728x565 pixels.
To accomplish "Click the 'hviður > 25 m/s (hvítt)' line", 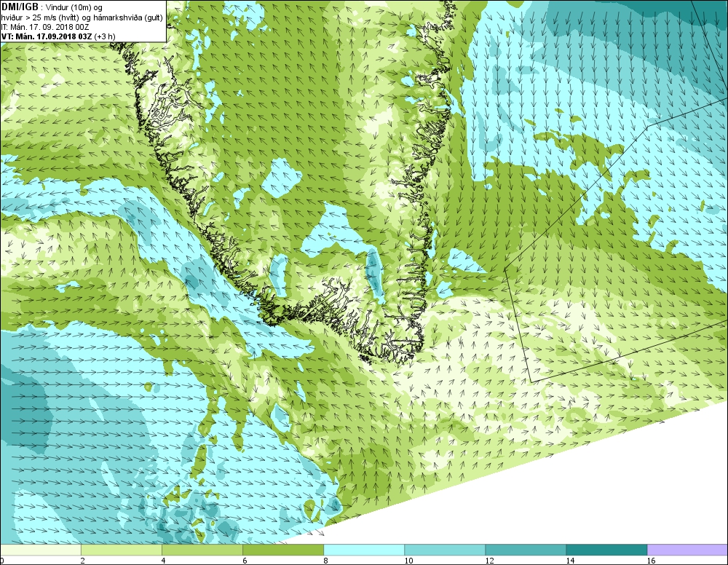I will (41, 17).
